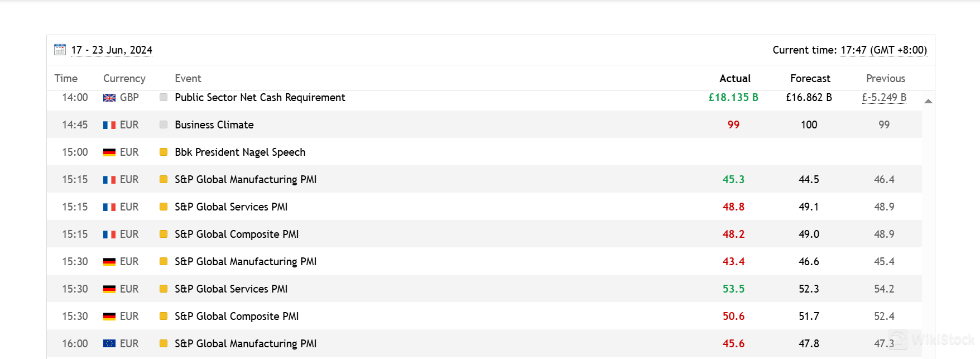Click the German flag beside Bbk President Nagel Speech

(x=109, y=152)
